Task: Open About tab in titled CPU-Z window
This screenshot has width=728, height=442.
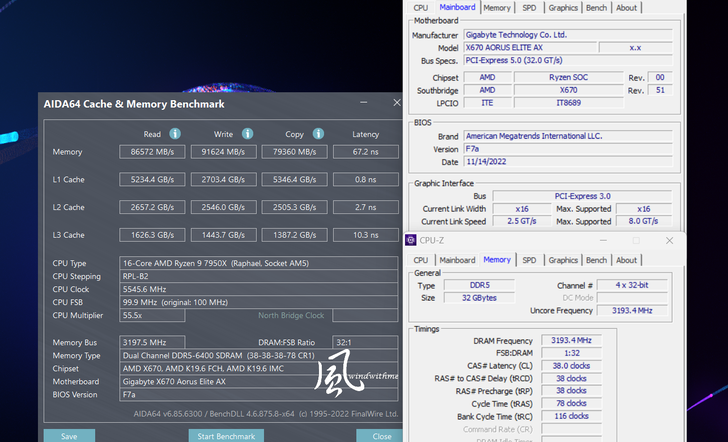Action: (x=626, y=260)
